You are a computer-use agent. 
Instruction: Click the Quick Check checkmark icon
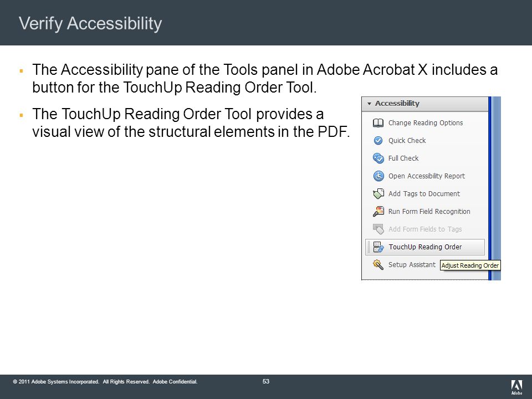378,140
